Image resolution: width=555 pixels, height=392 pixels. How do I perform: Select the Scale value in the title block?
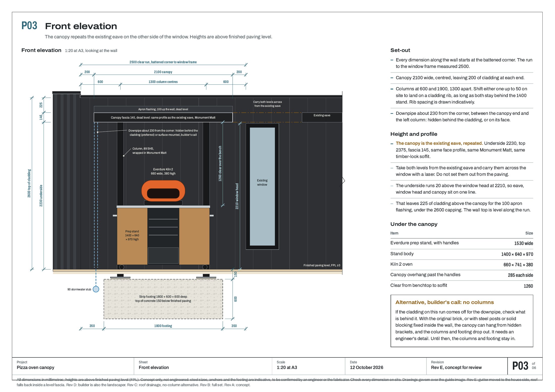[287, 368]
